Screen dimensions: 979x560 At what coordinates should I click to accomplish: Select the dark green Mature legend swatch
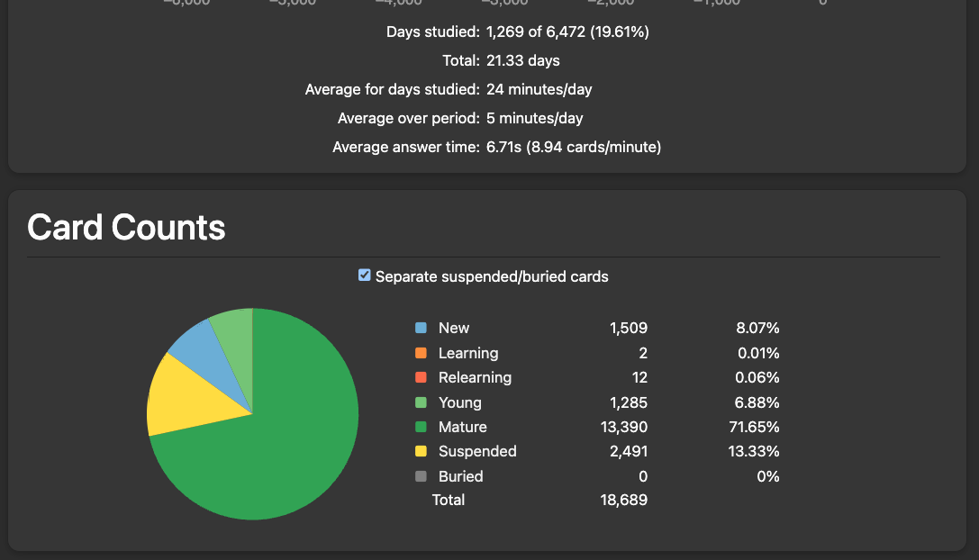pyautogui.click(x=421, y=427)
